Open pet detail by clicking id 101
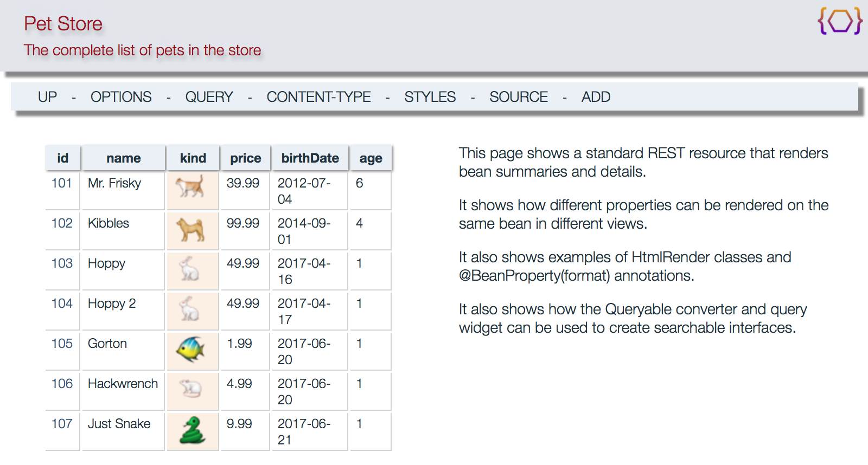Viewport: 868px width, 465px height. click(x=62, y=183)
